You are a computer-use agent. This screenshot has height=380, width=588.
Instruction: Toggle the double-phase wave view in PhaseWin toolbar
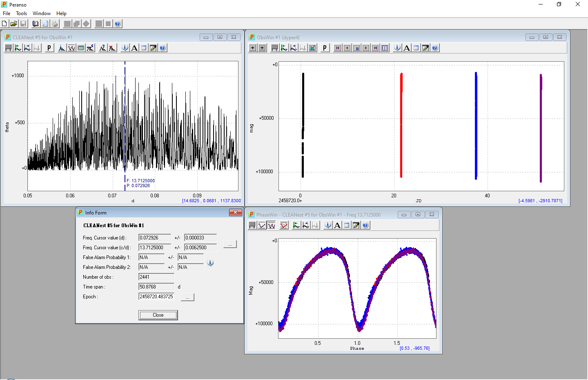(x=272, y=225)
